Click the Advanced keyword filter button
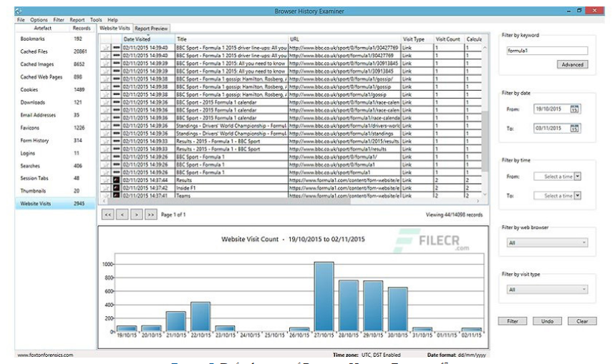 click(572, 64)
